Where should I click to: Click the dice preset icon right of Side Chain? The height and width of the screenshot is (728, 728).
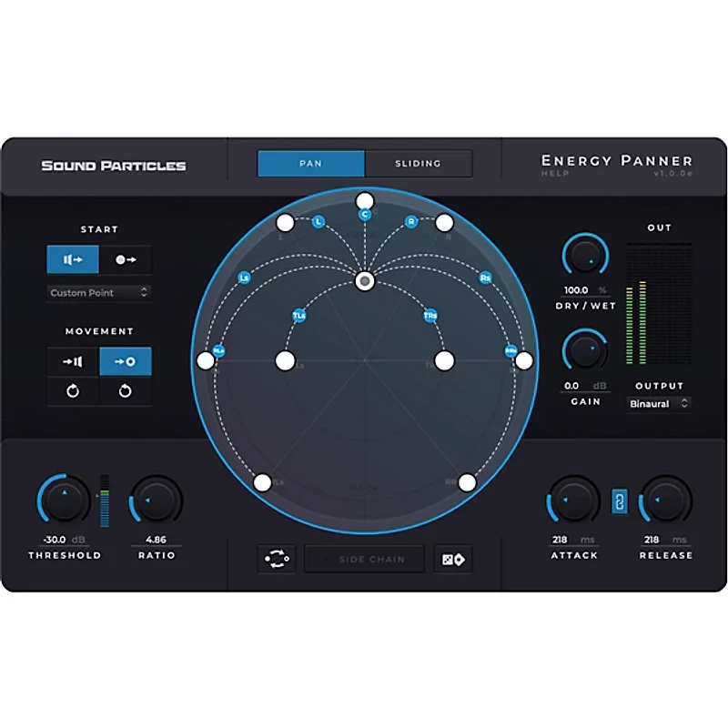click(453, 559)
